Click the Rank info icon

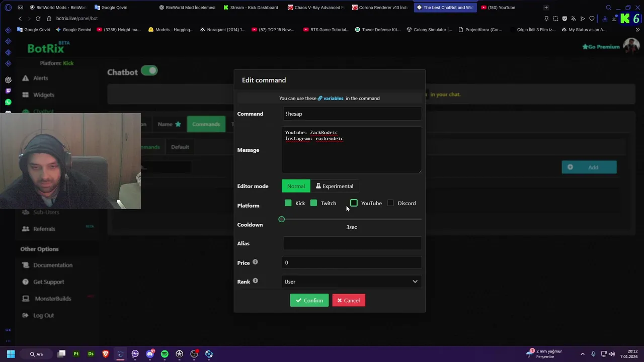tap(255, 281)
